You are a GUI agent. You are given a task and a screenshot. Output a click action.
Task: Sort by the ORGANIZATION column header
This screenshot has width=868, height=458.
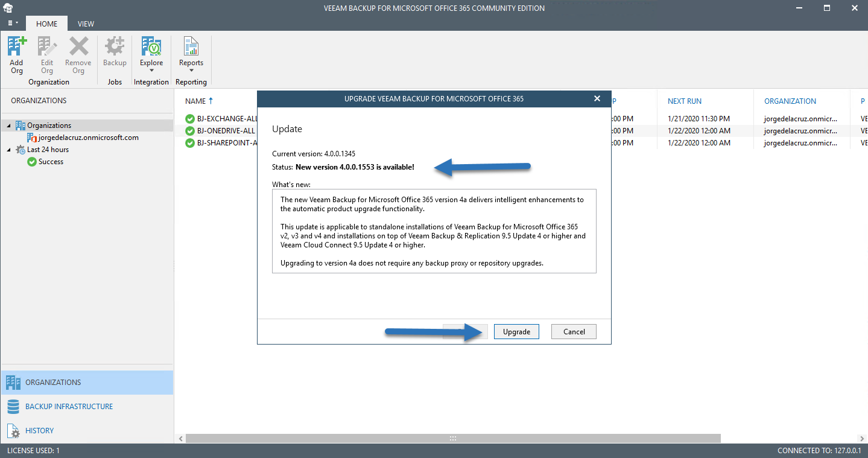(x=790, y=101)
